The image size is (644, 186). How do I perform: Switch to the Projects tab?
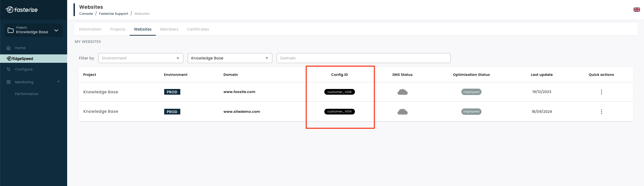click(x=118, y=29)
